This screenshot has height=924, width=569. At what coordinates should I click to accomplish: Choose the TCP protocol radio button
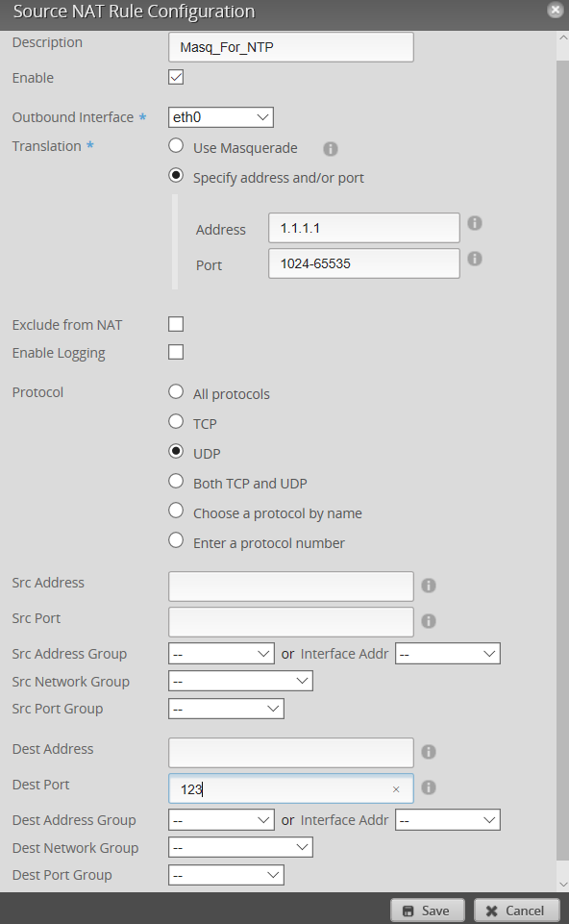coord(176,421)
